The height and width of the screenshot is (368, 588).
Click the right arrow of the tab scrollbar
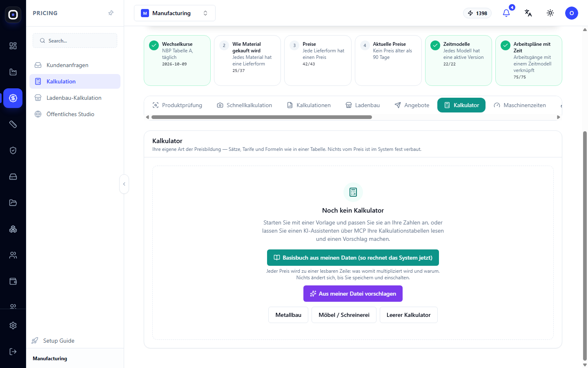(x=559, y=117)
